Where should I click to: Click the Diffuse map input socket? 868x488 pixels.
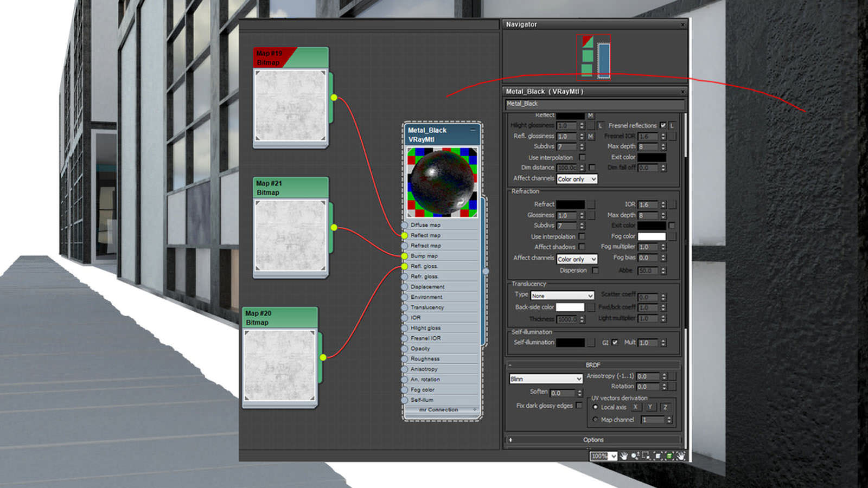pyautogui.click(x=405, y=225)
